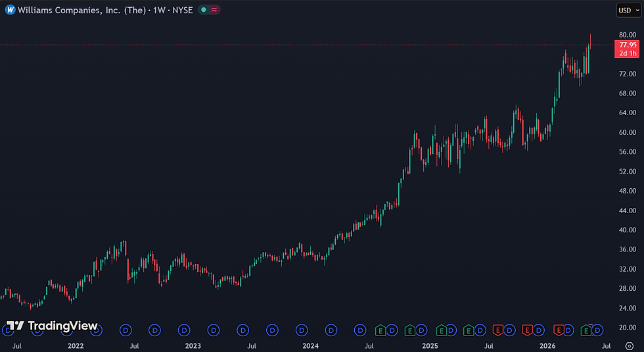644x352 pixels.
Task: Click the pink approximate-data indicator icon
Action: [x=214, y=10]
